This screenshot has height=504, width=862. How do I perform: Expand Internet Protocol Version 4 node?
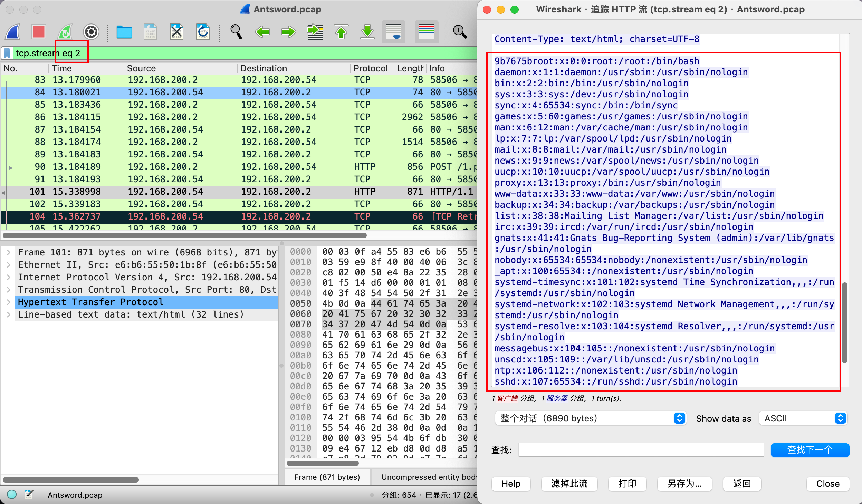click(x=9, y=277)
